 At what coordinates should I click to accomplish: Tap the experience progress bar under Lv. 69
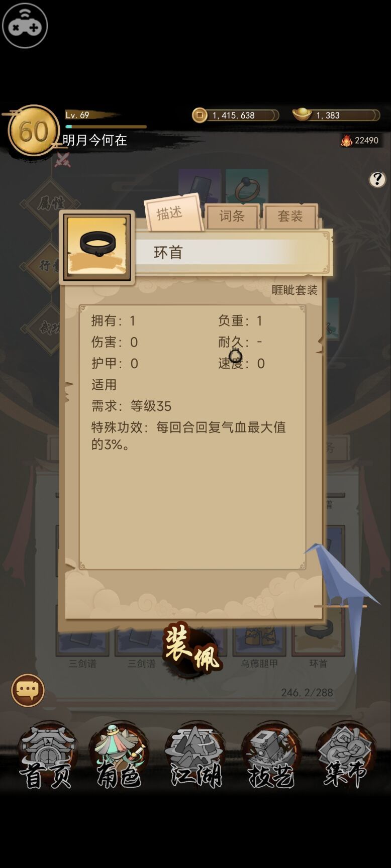[106, 127]
